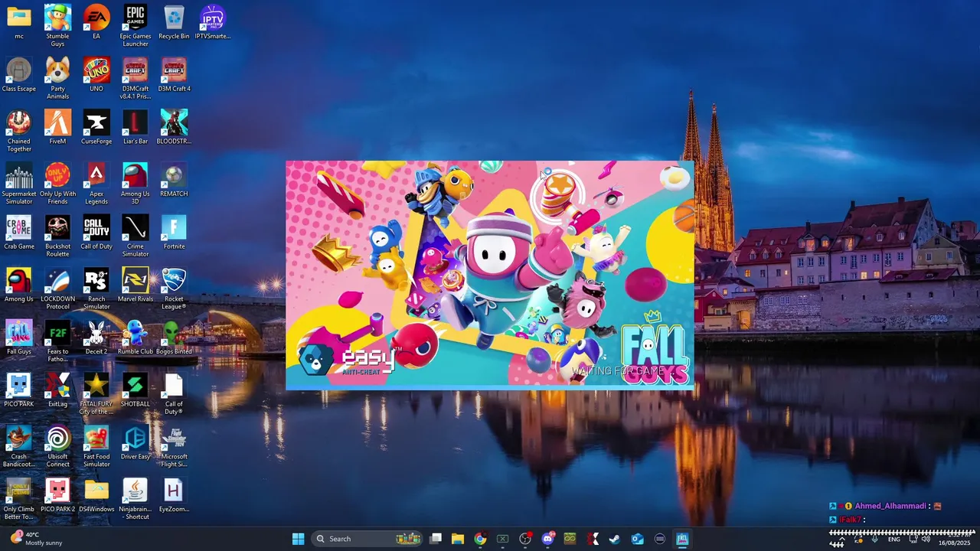Launch Buckshot Roulette shortcut
Viewport: 980px width, 551px height.
coord(57,236)
